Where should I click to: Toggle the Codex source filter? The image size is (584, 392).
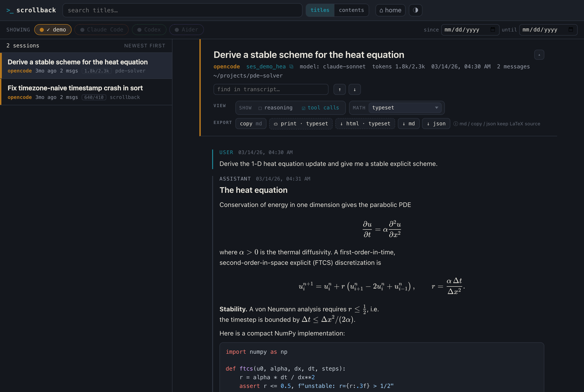click(x=149, y=30)
